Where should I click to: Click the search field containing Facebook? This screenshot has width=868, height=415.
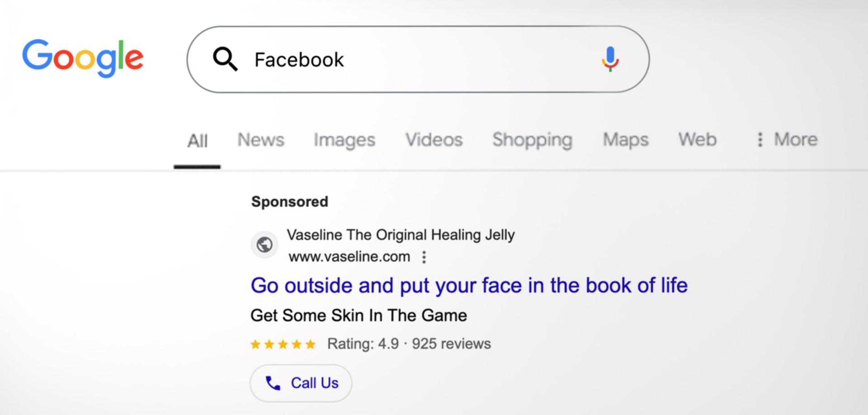coord(418,59)
